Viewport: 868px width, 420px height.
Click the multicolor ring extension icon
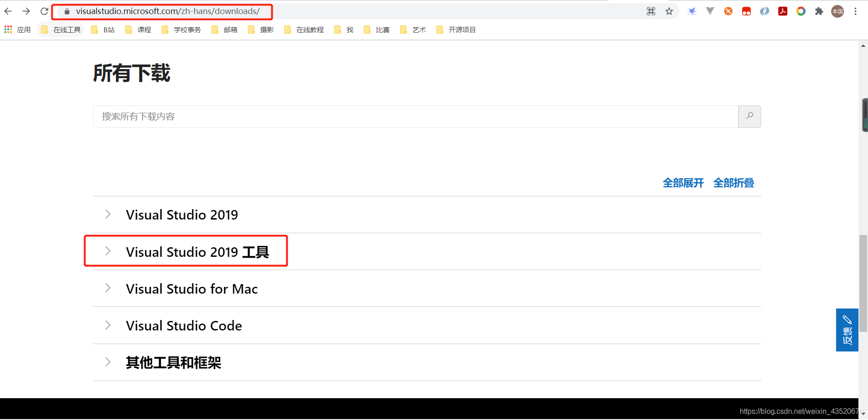click(x=801, y=11)
